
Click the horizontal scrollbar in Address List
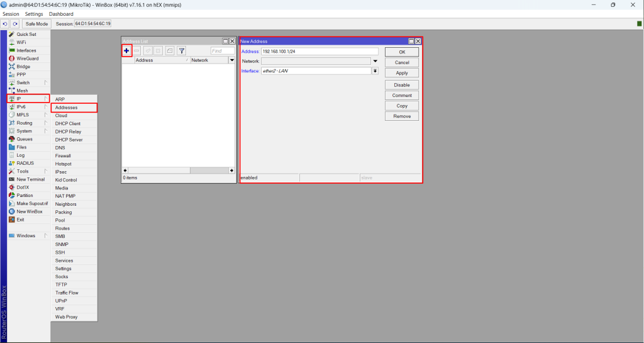pos(179,171)
